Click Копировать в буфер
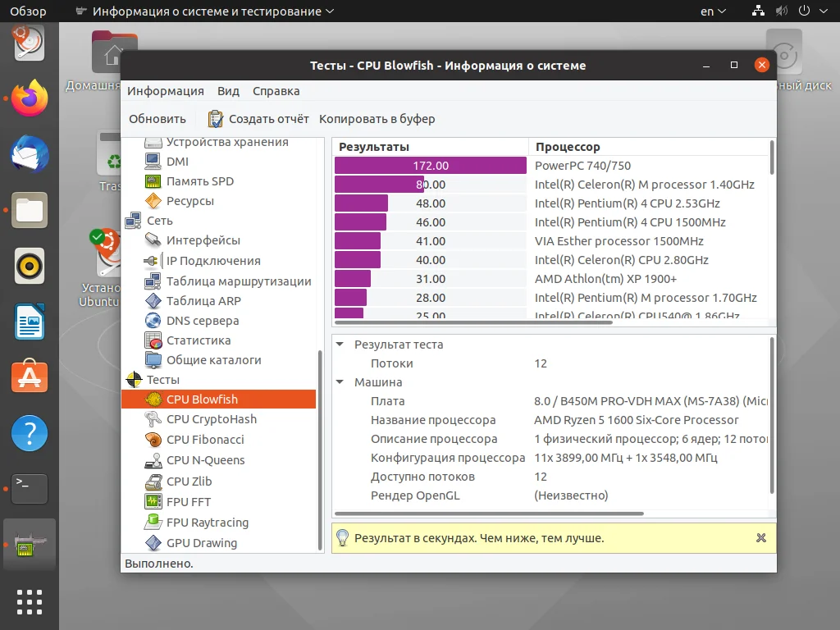This screenshot has height=630, width=840. 377,118
